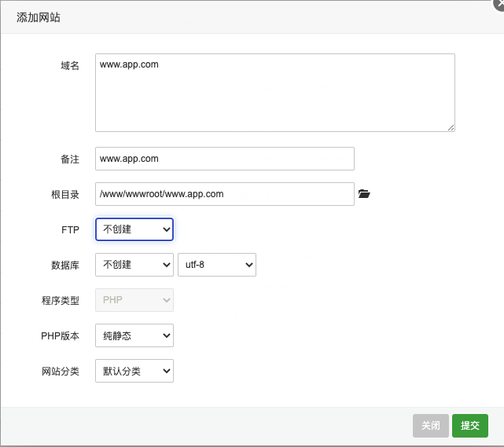
Task: Select the PHP版本 纯静态 dropdown
Action: 134,336
